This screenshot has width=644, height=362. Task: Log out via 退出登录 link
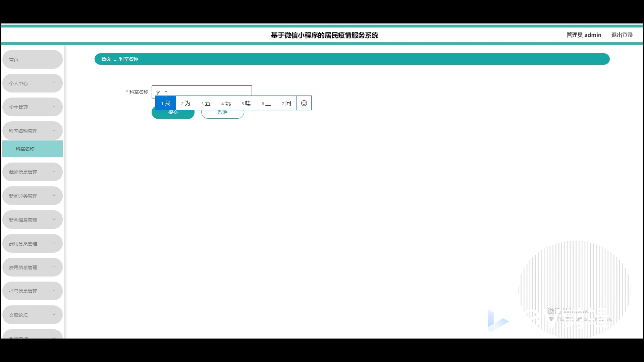click(622, 35)
